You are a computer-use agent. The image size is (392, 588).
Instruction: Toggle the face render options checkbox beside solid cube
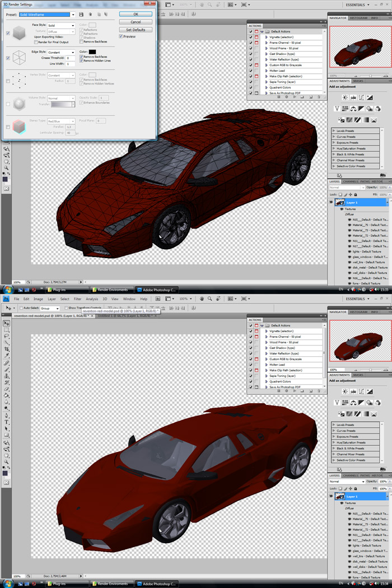click(8, 33)
